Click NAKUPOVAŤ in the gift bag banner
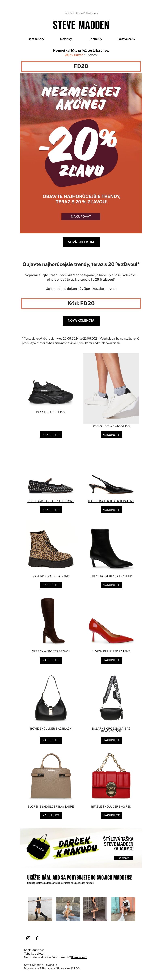The width and height of the screenshot is (162, 980). (124, 858)
